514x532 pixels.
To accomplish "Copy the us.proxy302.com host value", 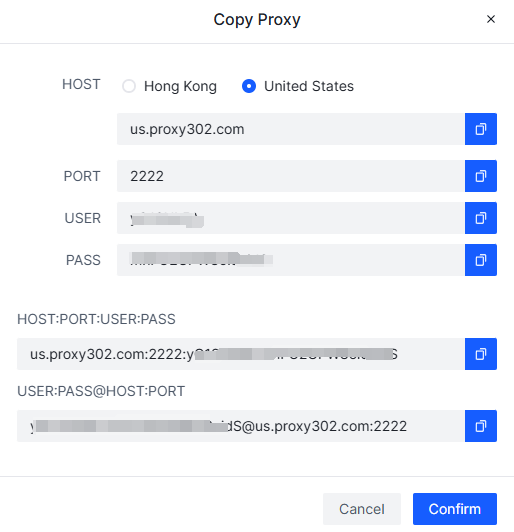I will 481,129.
